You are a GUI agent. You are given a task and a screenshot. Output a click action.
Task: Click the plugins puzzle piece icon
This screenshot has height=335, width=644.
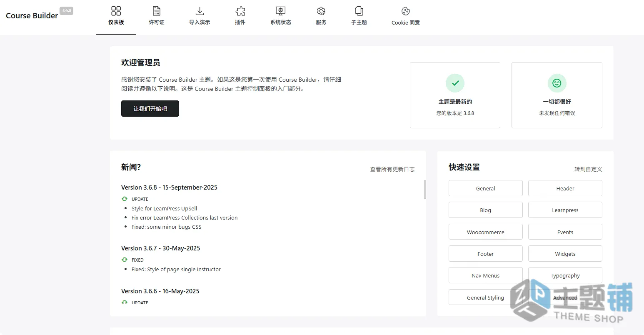(x=240, y=11)
